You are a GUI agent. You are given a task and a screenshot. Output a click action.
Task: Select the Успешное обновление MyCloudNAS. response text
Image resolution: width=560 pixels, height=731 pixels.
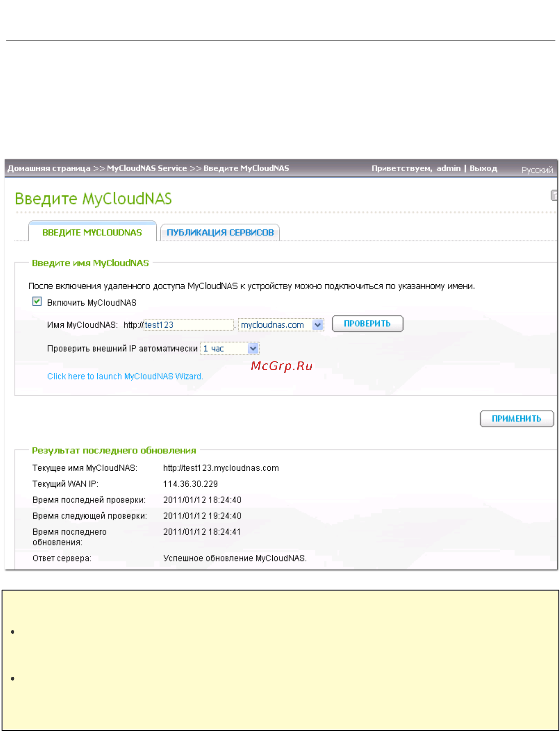(x=235, y=559)
